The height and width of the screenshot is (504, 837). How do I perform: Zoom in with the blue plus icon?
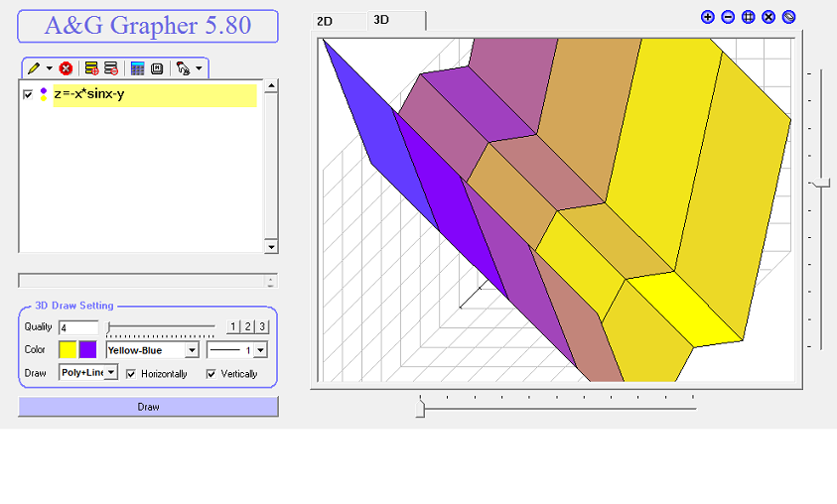(708, 17)
